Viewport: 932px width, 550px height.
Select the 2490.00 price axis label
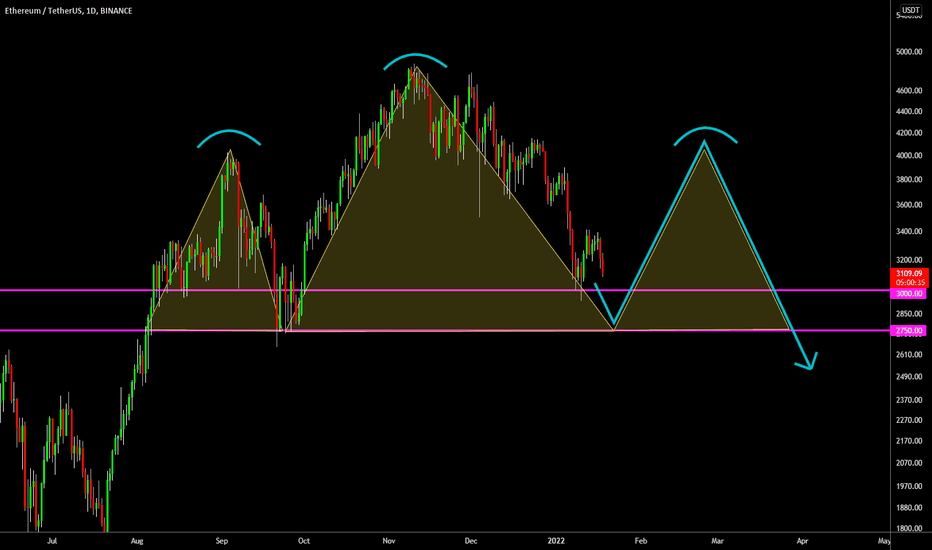pyautogui.click(x=909, y=376)
